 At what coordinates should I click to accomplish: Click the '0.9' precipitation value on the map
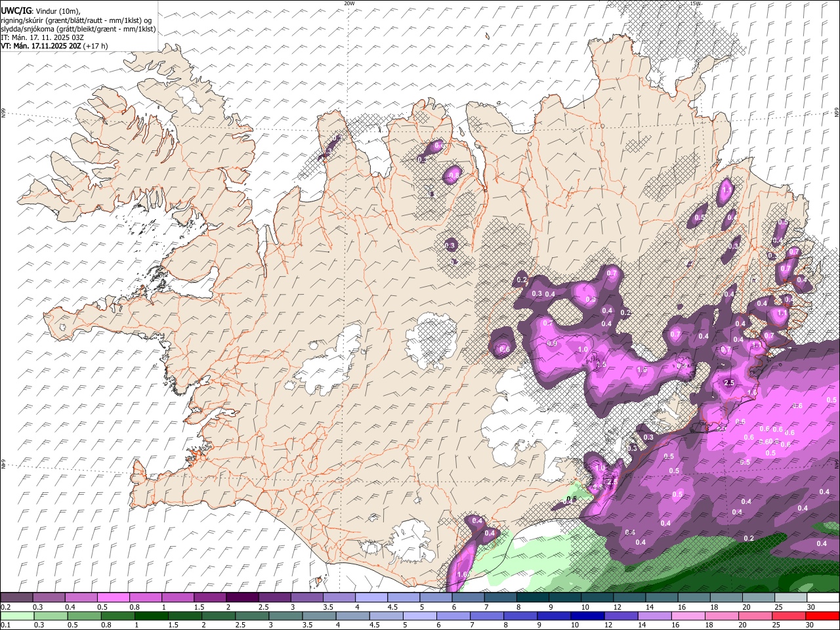click(x=552, y=344)
